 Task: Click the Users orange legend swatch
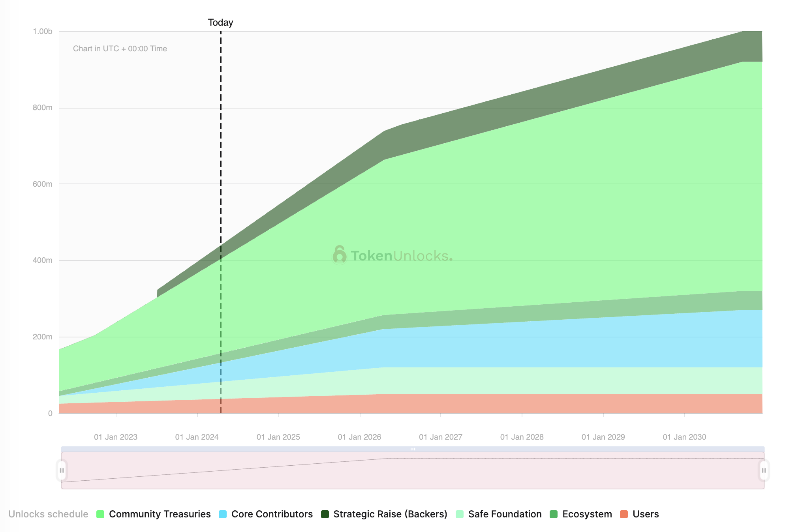(x=624, y=514)
